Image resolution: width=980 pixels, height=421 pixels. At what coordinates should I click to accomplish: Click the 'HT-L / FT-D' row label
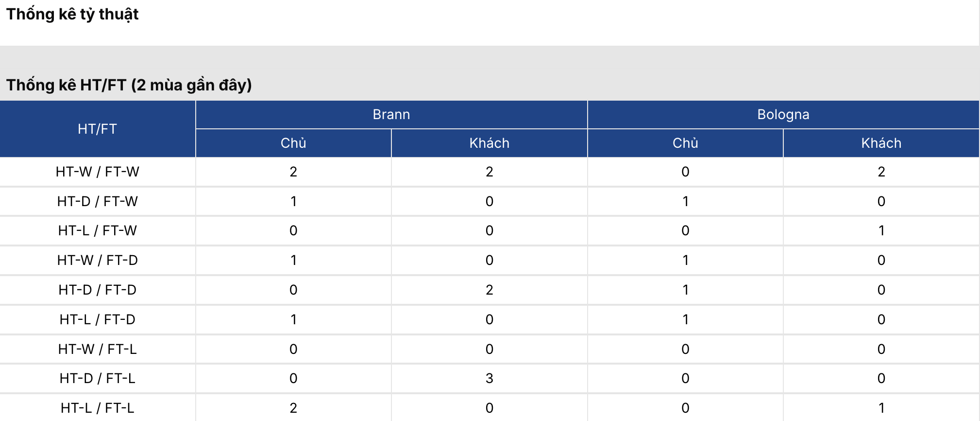click(98, 319)
